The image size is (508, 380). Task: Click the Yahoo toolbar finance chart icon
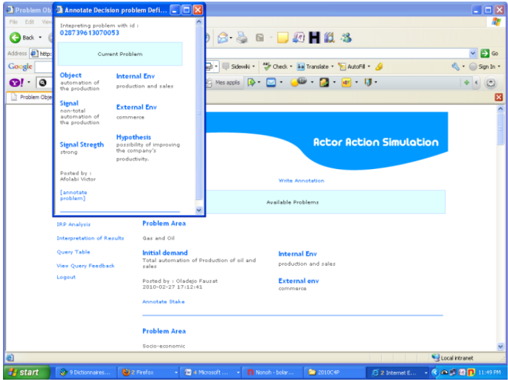coord(324,82)
